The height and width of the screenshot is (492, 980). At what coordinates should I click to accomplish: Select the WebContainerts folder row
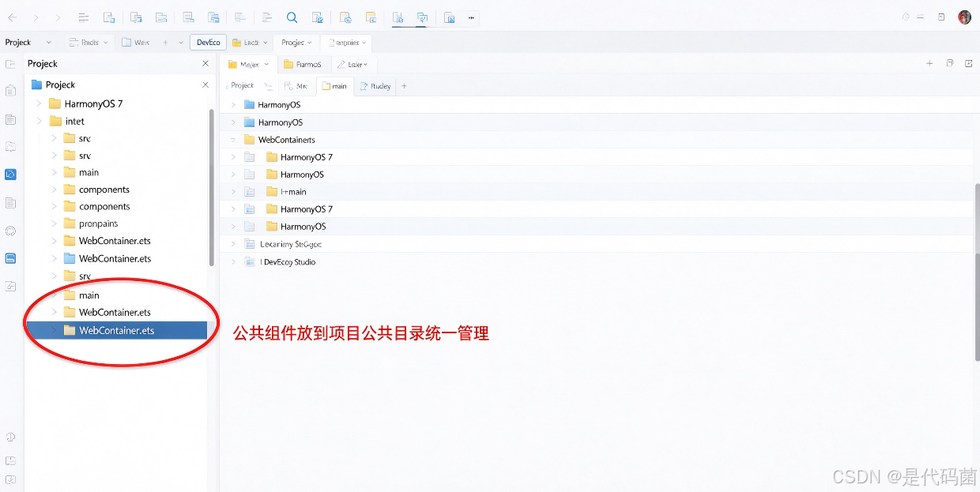pyautogui.click(x=597, y=140)
